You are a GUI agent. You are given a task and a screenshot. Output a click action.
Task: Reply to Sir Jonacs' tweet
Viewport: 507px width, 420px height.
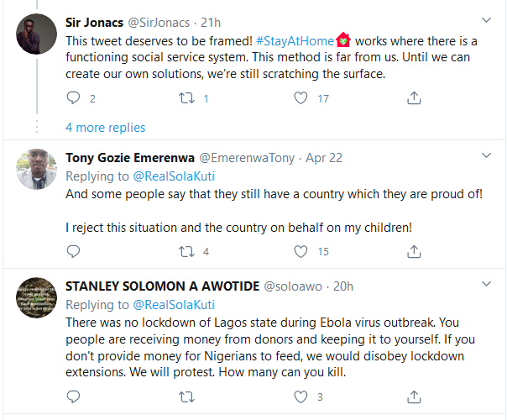click(x=73, y=98)
